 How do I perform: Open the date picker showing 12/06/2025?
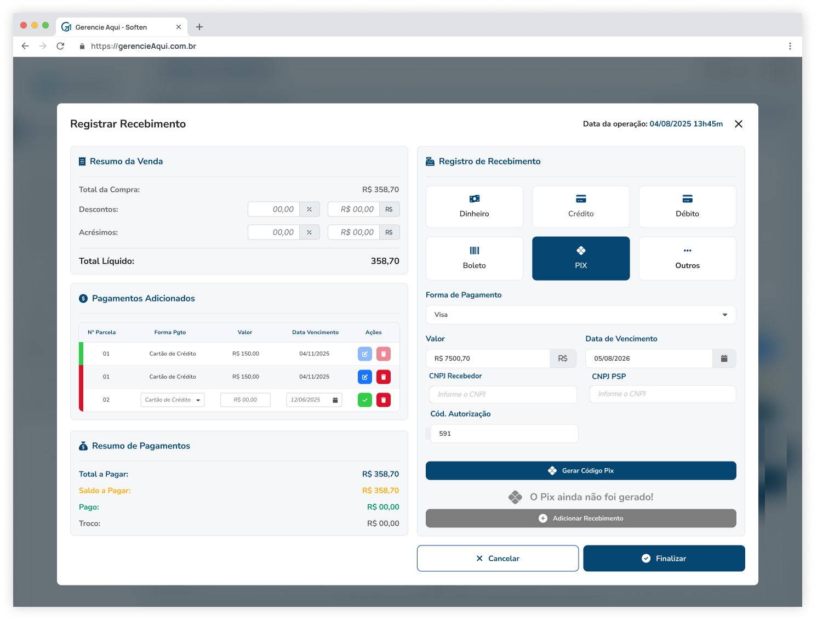click(x=314, y=400)
